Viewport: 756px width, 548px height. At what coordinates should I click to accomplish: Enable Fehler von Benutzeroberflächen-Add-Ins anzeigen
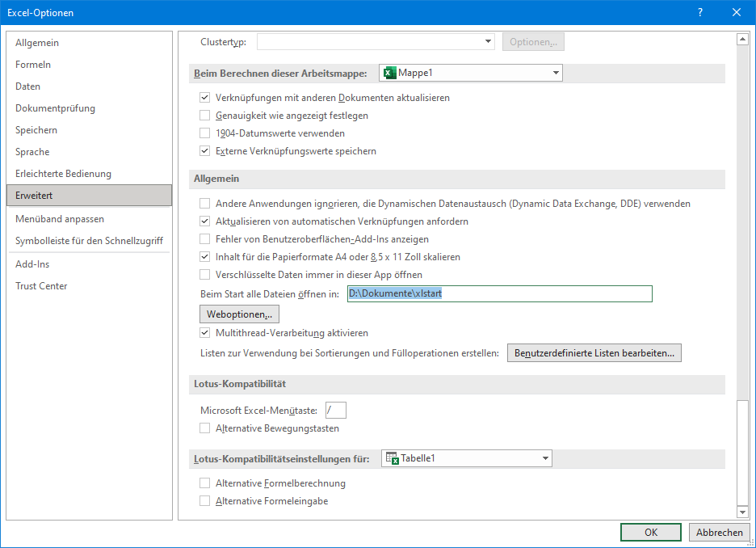tap(205, 239)
